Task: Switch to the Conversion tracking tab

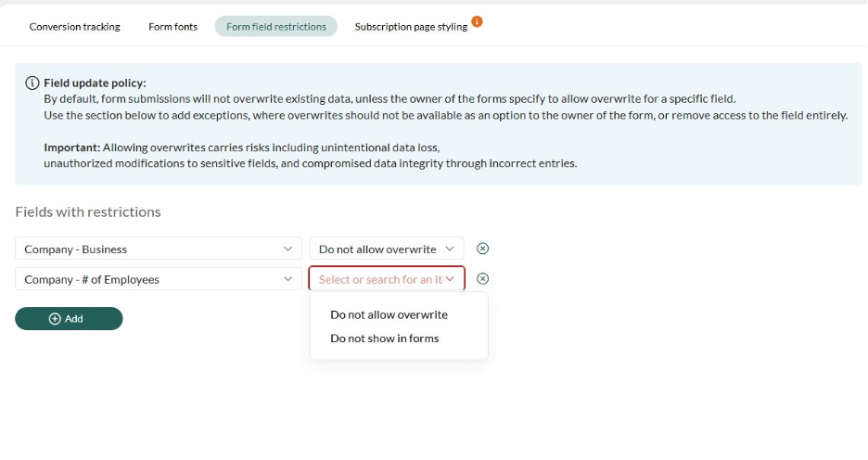Action: tap(75, 27)
